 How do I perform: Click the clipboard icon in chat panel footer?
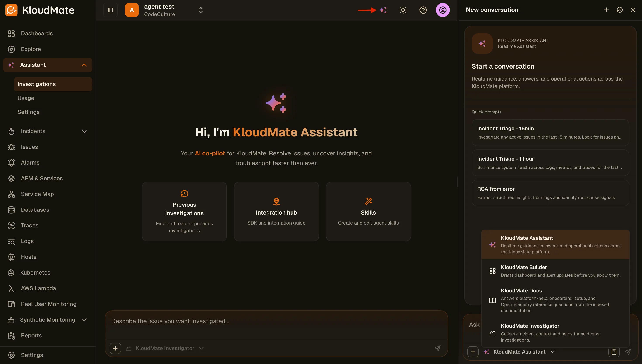coord(614,352)
